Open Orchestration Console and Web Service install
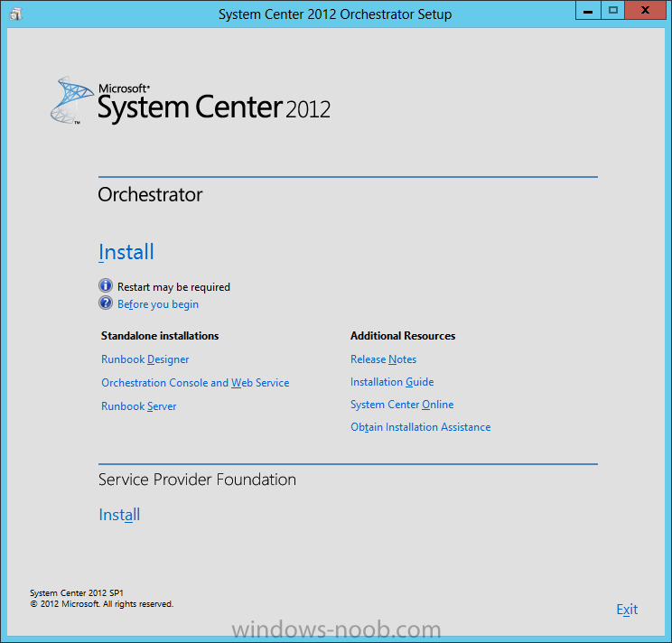 pos(195,383)
